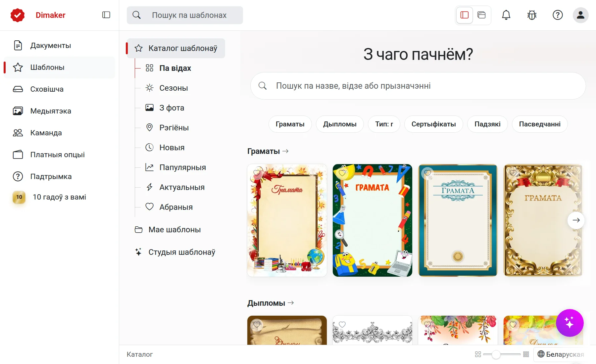Image resolution: width=596 pixels, height=364 pixels.
Task: Favorite the parchment scroll diploma template
Action: (x=257, y=325)
